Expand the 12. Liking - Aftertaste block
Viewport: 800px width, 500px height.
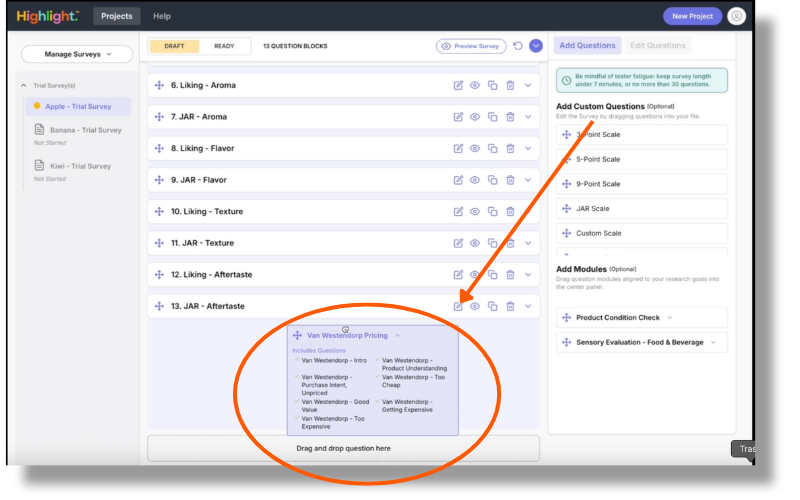[x=528, y=274]
